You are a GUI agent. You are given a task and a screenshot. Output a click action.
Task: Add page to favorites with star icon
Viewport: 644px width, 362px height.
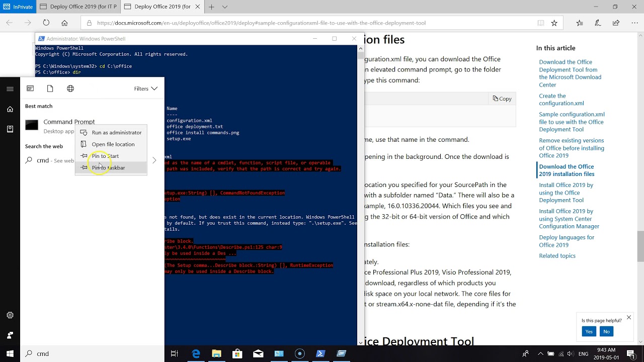point(554,23)
